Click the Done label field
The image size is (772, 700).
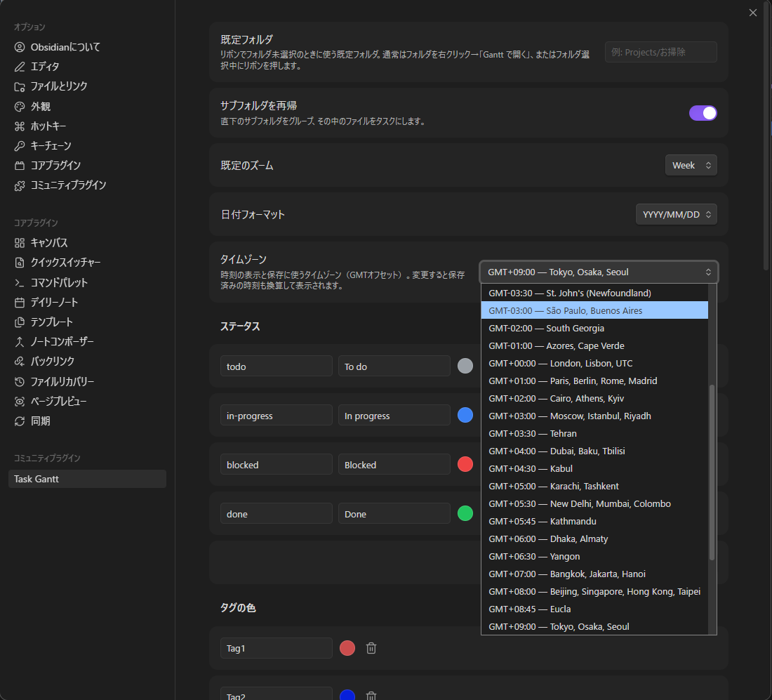394,514
